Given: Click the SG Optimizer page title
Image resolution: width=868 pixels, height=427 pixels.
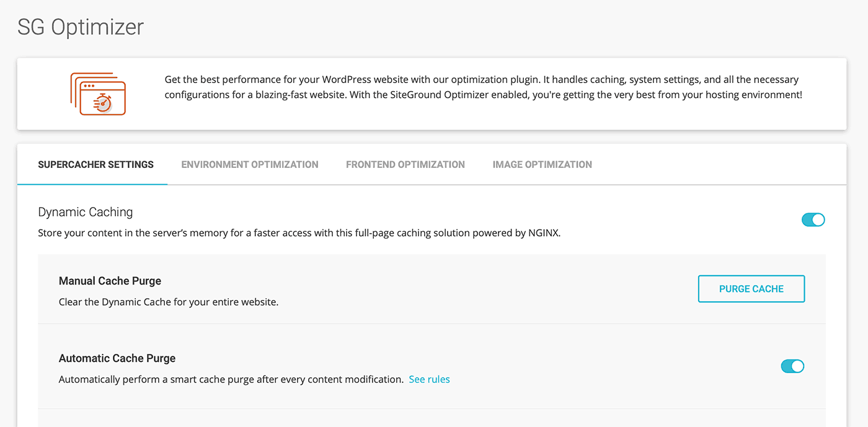Looking at the screenshot, I should click(81, 27).
